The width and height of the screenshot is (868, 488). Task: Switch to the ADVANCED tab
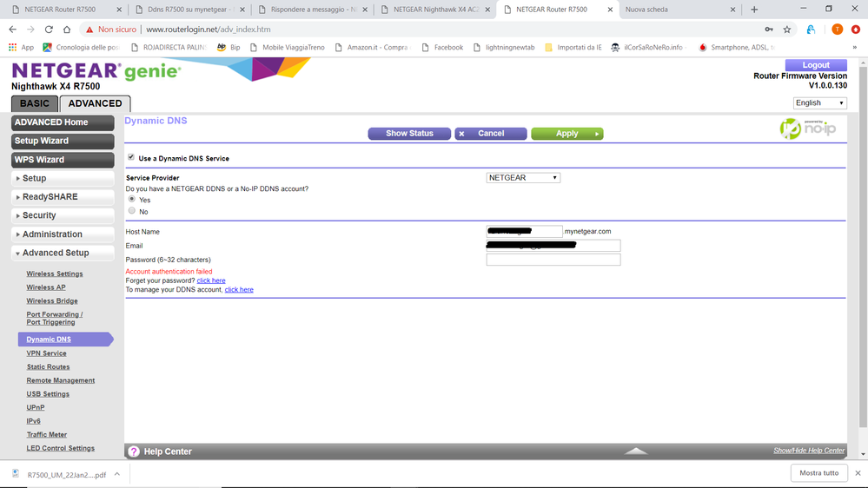point(96,103)
